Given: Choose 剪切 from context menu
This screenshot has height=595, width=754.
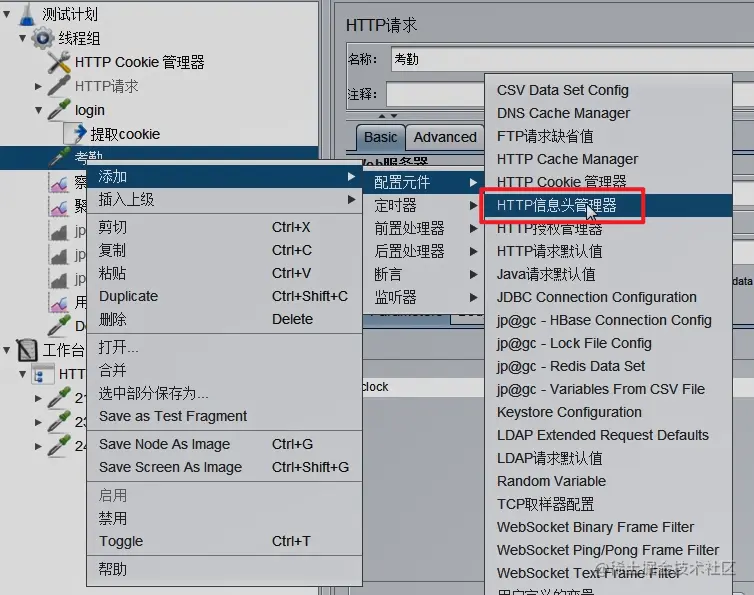Looking at the screenshot, I should coord(224,227).
